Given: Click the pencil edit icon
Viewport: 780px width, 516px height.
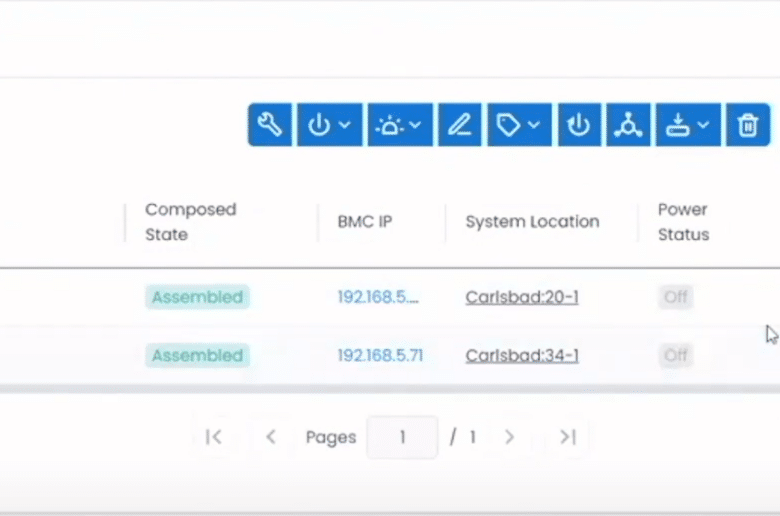Looking at the screenshot, I should click(460, 124).
